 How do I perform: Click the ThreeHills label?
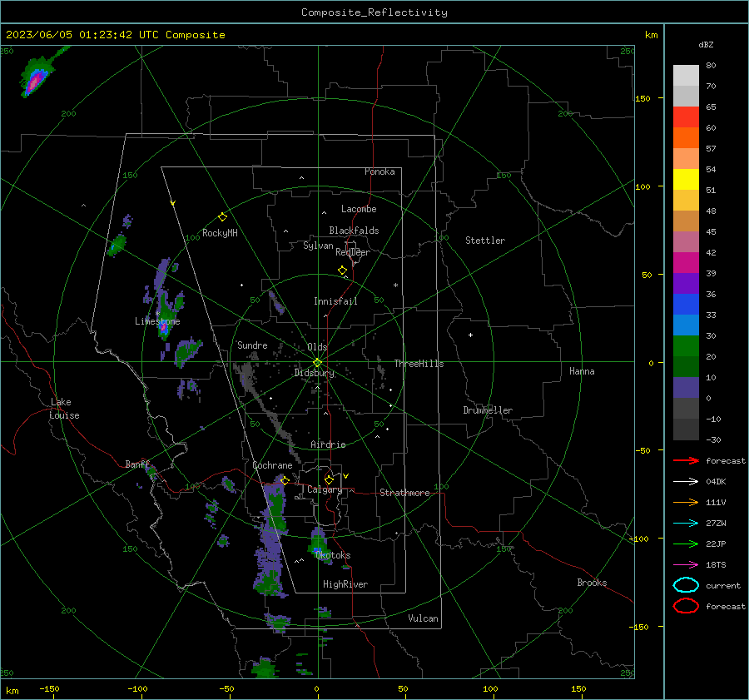419,364
